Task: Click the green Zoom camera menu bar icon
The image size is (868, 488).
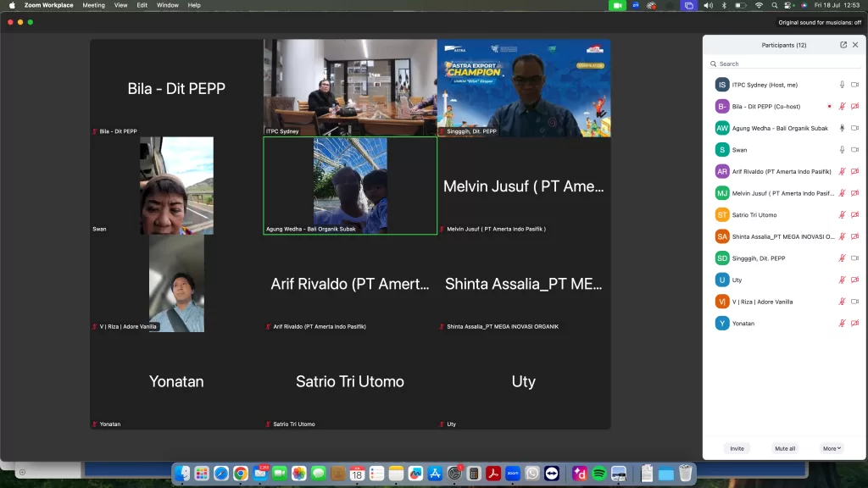Action: point(617,5)
